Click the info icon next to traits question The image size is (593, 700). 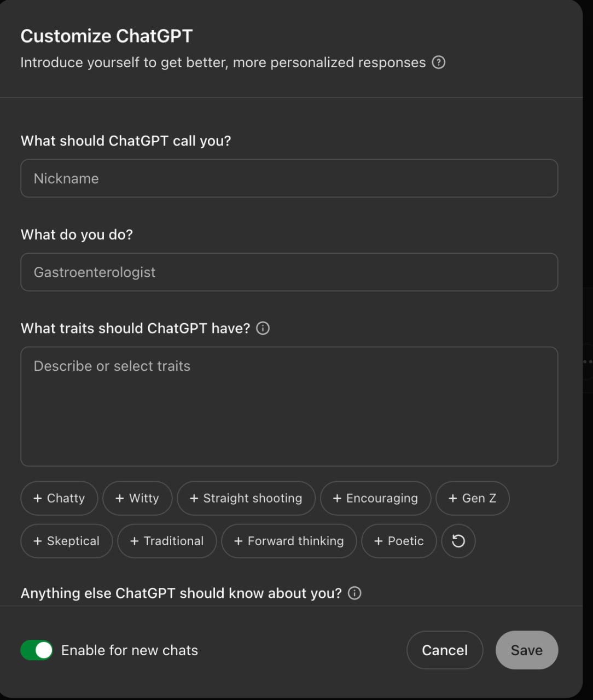[x=263, y=328]
